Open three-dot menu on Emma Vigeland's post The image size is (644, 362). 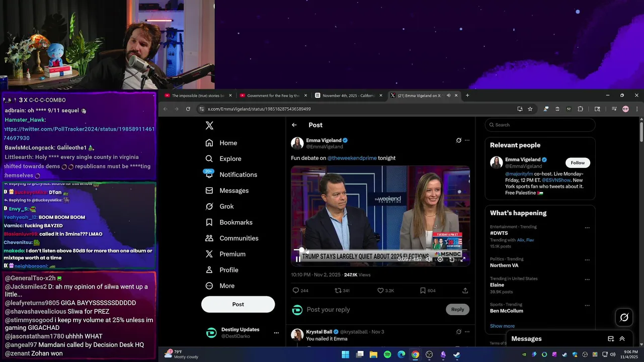[467, 140]
